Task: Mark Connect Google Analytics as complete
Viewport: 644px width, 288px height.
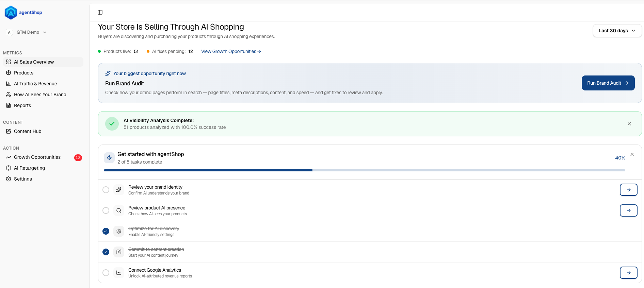Action: (106, 273)
